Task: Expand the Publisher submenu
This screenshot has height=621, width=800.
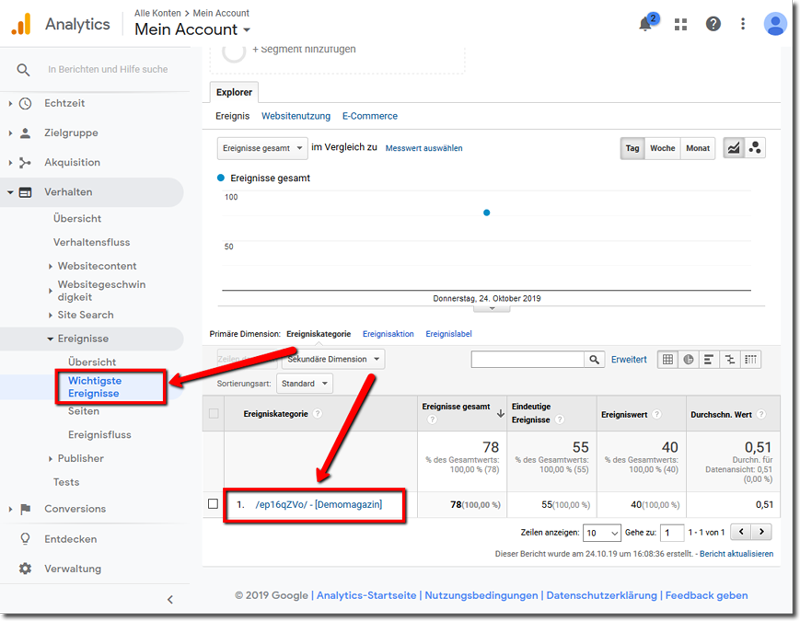Action: [51, 459]
